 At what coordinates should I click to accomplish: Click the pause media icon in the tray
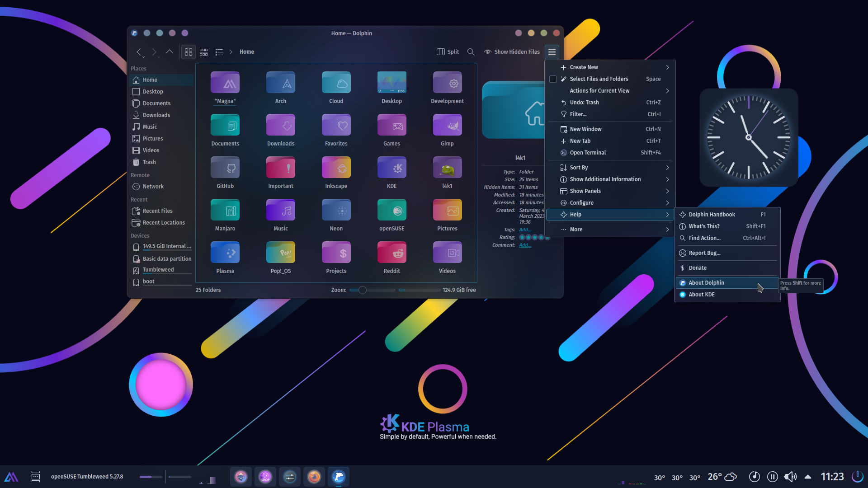coord(773,477)
